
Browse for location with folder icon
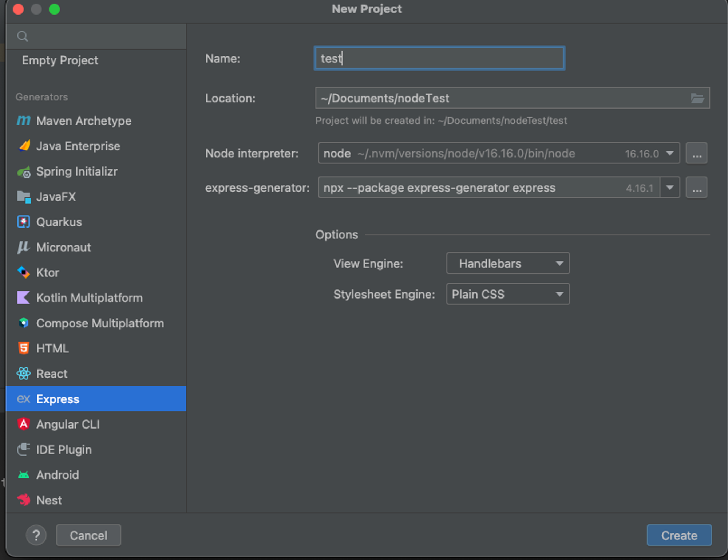(x=697, y=98)
